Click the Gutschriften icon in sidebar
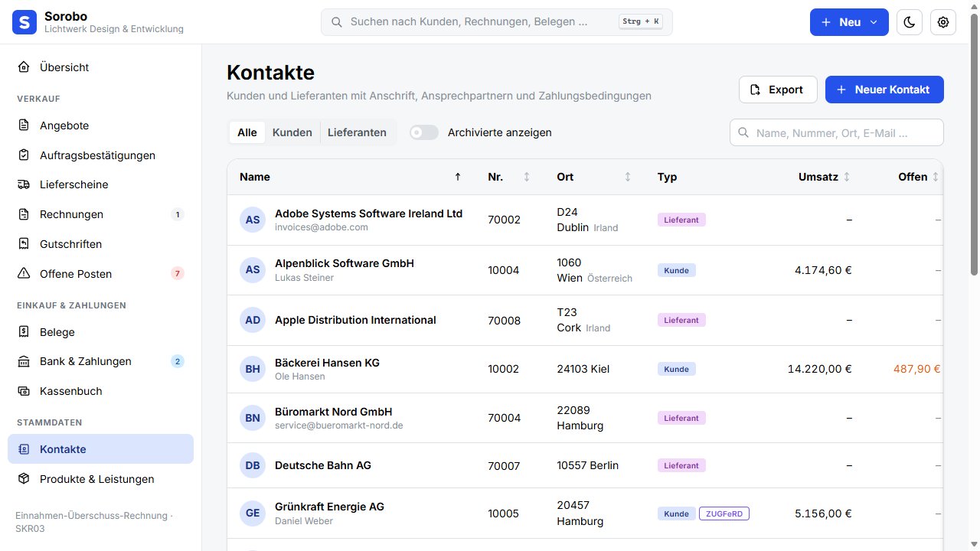 [x=24, y=244]
